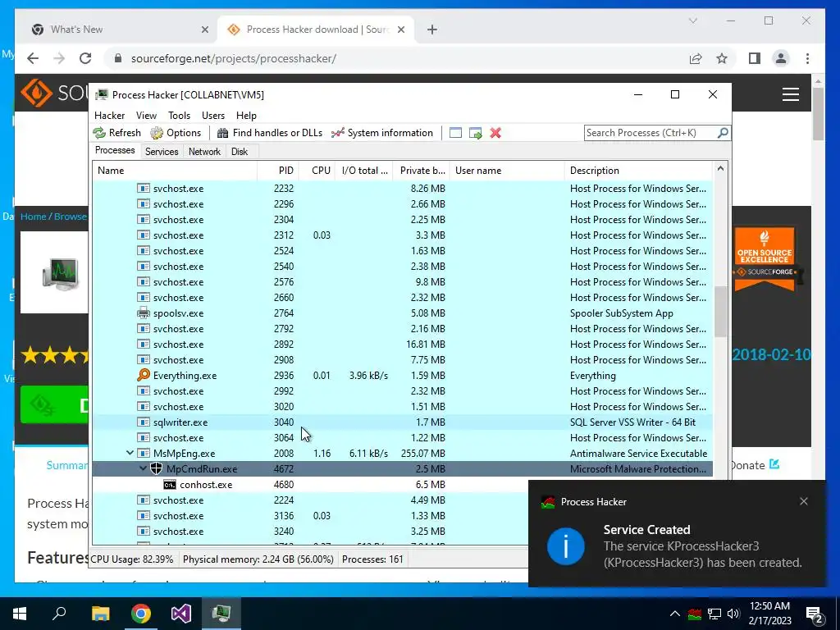840x630 pixels.
Task: Bookmark this page with star icon
Action: pos(722,58)
